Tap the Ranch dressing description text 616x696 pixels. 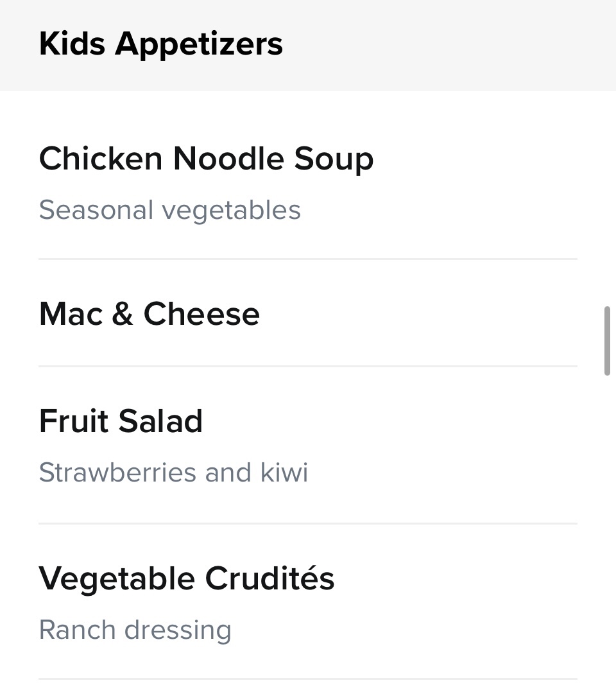click(135, 630)
